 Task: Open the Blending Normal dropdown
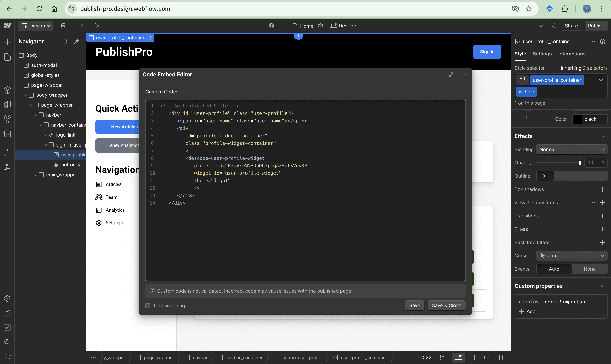pyautogui.click(x=572, y=149)
